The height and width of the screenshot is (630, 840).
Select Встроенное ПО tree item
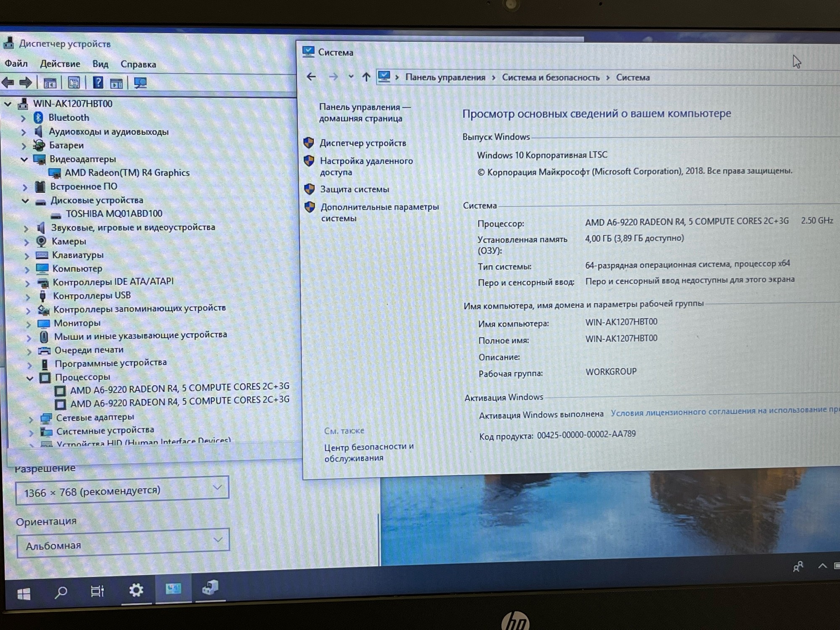[84, 186]
